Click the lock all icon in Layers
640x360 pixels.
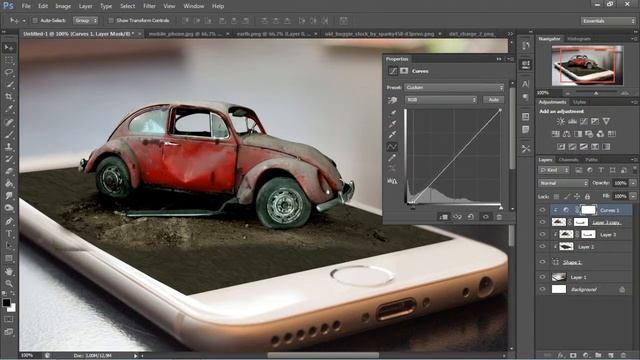587,196
